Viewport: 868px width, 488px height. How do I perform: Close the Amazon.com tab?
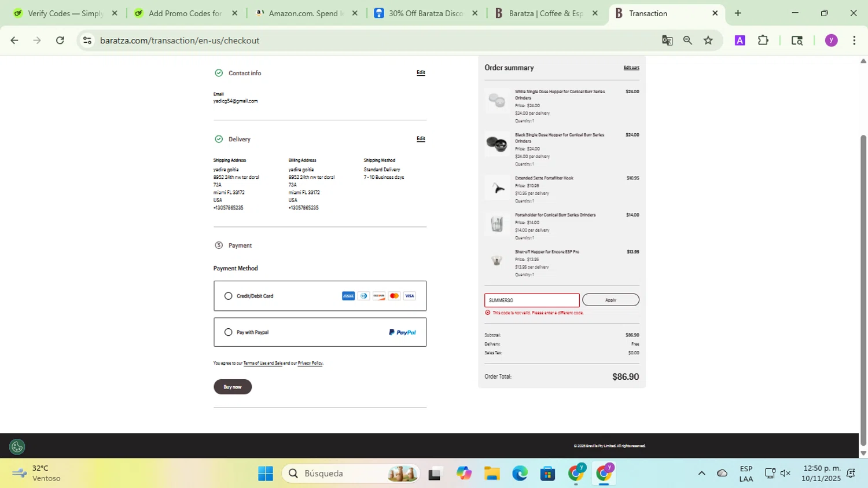pos(355,13)
